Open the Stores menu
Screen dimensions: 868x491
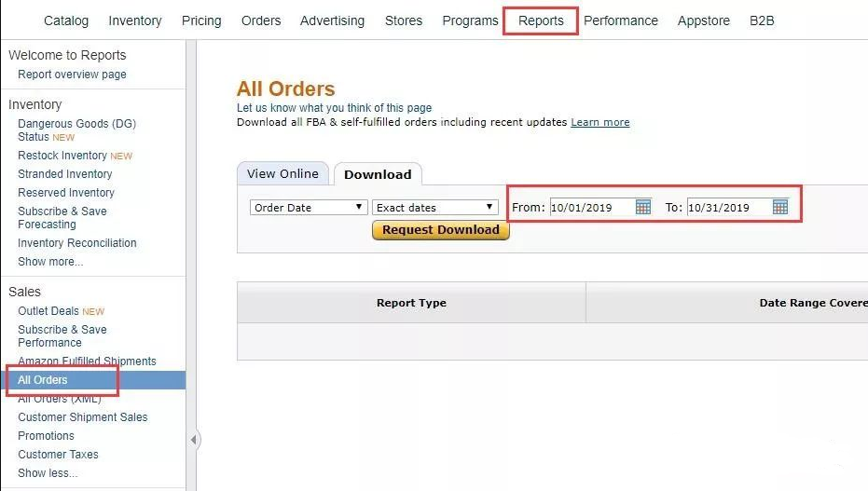coord(404,21)
